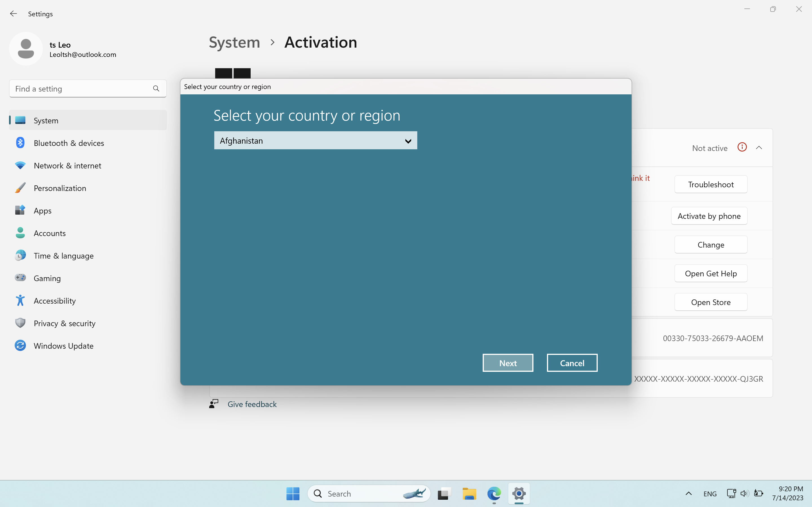Click the back arrow in Settings

pos(14,14)
